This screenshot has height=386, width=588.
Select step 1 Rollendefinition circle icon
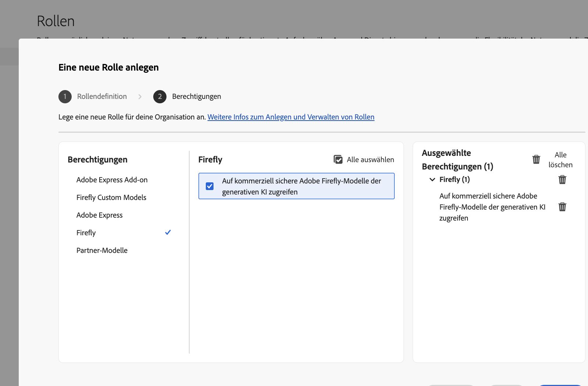[x=65, y=96]
